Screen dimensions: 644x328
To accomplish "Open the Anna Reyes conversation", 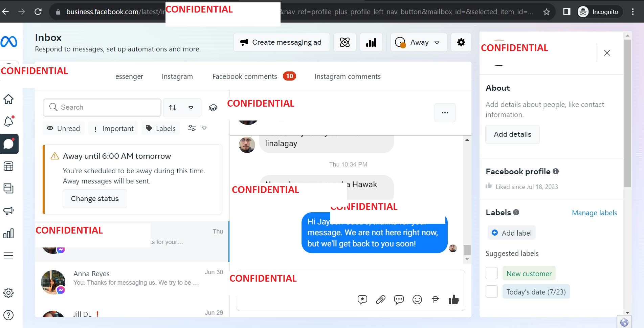I will (x=132, y=282).
